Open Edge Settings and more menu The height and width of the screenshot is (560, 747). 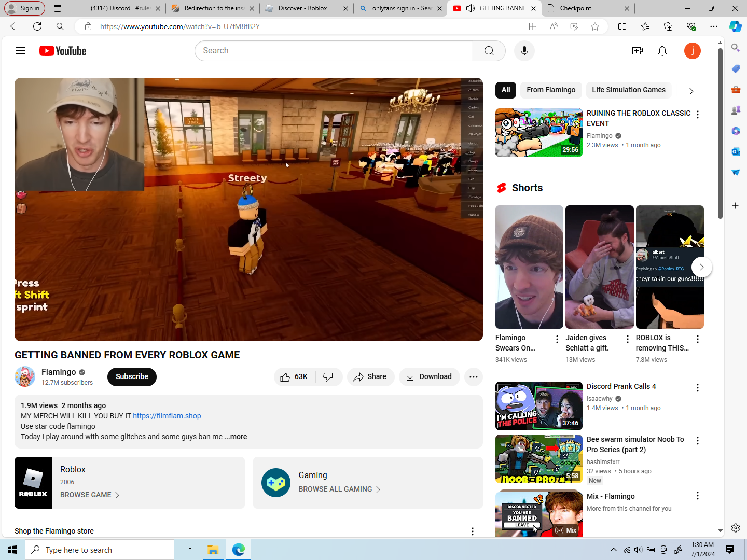tap(714, 26)
